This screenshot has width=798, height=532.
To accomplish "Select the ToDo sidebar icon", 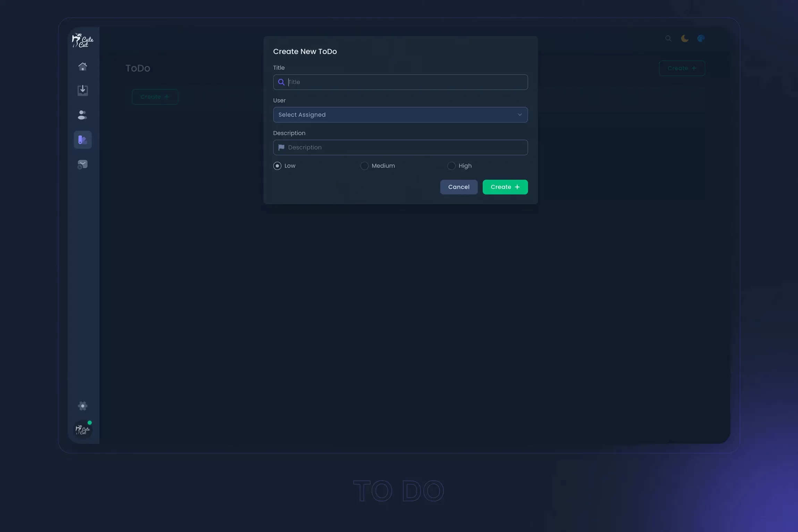I will coord(83,140).
